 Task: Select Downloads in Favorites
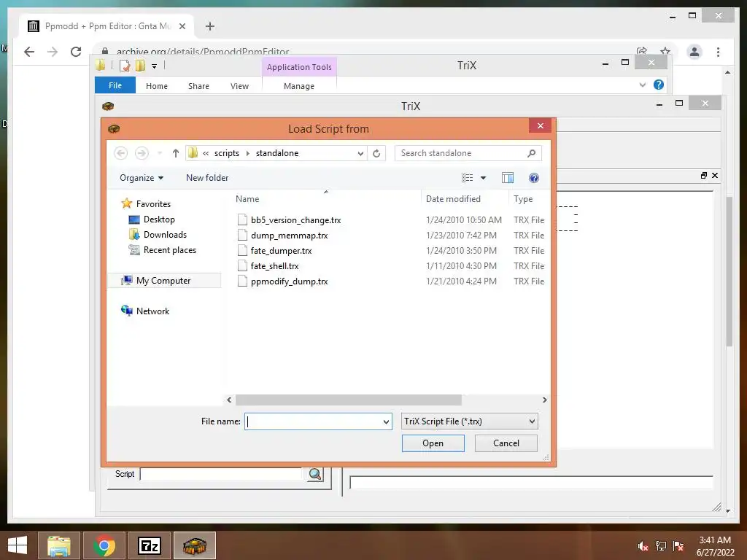(x=165, y=235)
